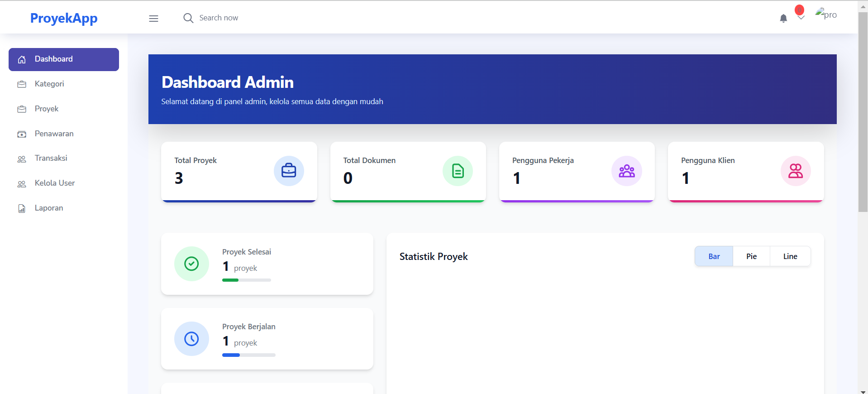This screenshot has width=868, height=394.
Task: Click the Pengguna Pekerja group icon
Action: [626, 171]
